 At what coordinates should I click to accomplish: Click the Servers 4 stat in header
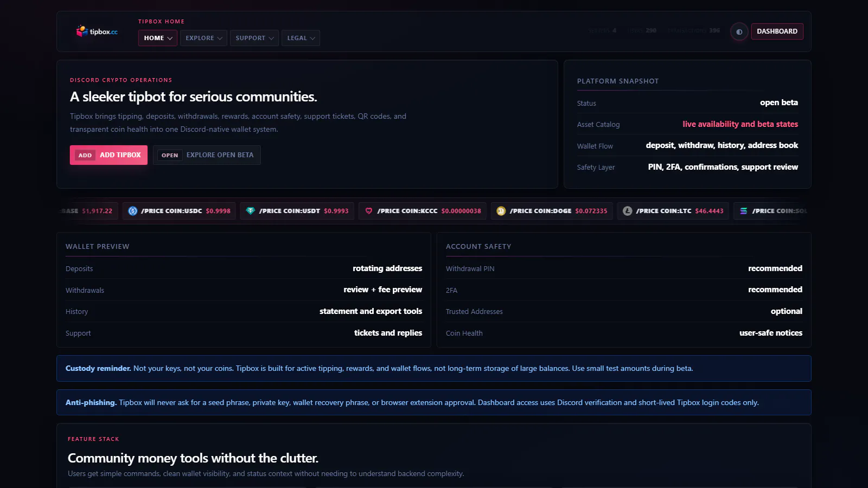tap(602, 31)
